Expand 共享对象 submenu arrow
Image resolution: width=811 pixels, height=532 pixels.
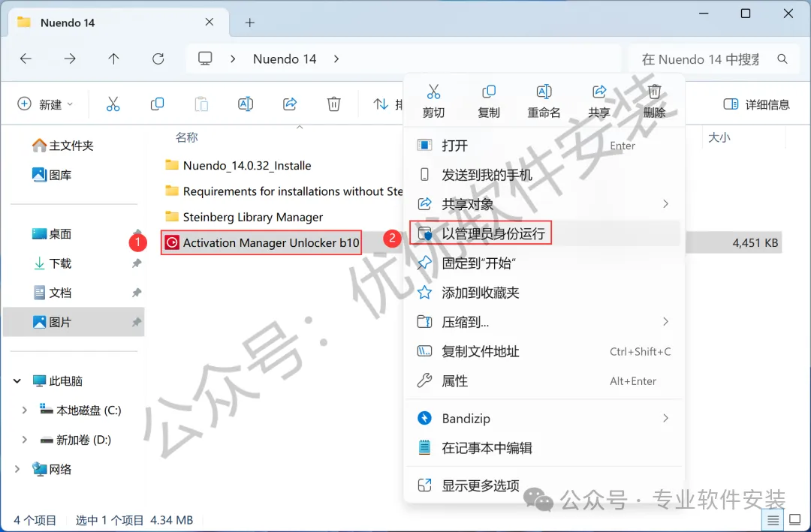pyautogui.click(x=665, y=203)
